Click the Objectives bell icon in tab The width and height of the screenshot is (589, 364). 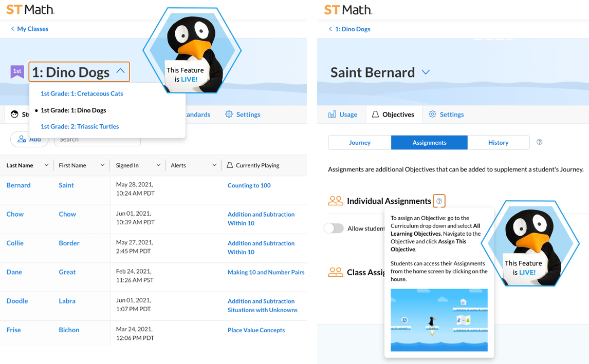coord(375,114)
